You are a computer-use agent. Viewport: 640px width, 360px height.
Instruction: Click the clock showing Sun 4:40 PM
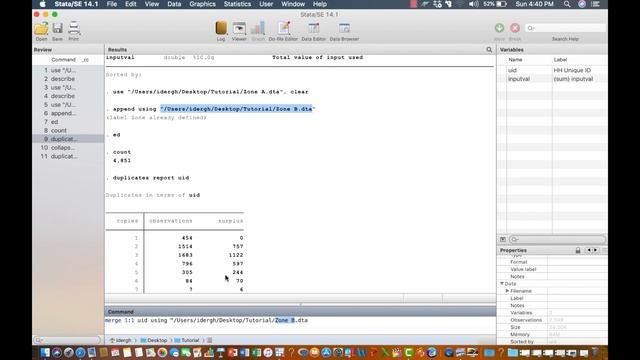pyautogui.click(x=534, y=4)
